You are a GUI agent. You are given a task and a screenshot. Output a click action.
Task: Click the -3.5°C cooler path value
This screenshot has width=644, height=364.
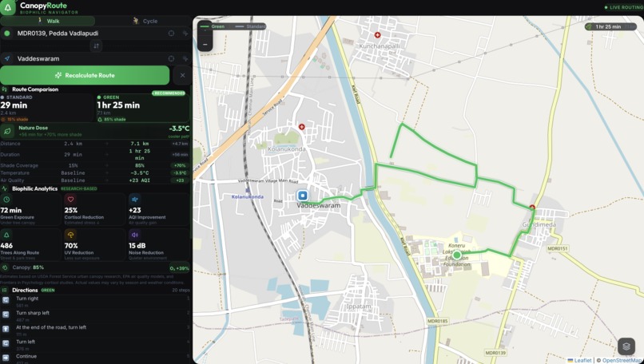pyautogui.click(x=179, y=129)
